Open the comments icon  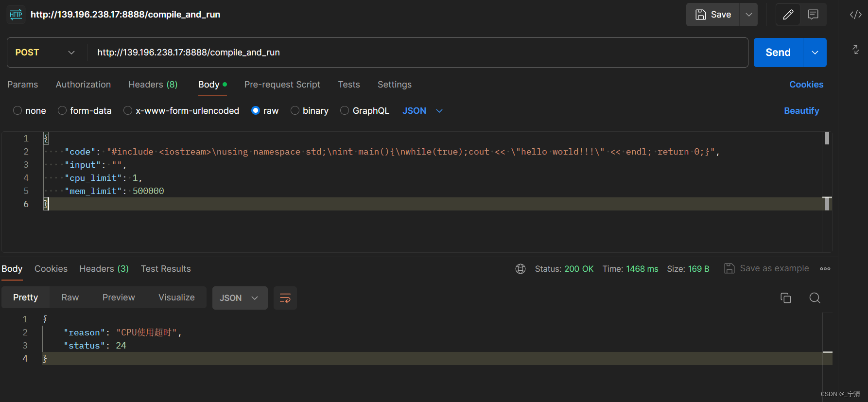coord(813,15)
